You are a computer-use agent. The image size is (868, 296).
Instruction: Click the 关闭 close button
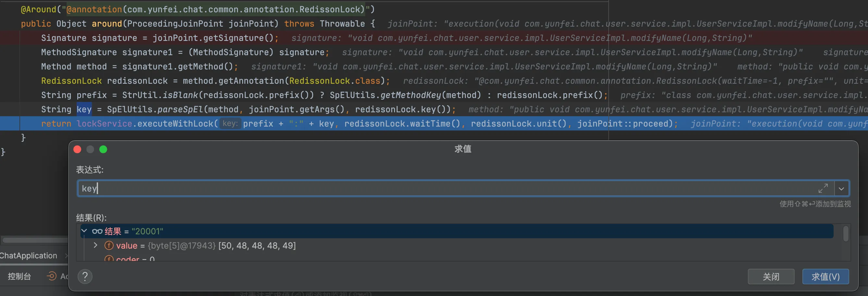click(771, 277)
